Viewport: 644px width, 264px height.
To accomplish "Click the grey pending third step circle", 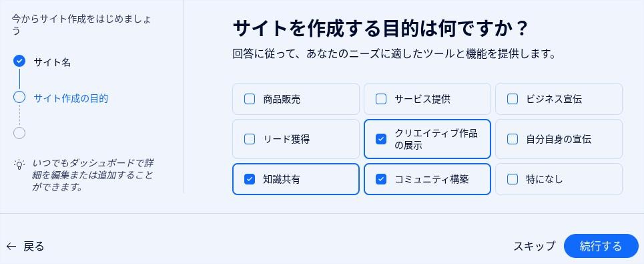I will tap(19, 133).
